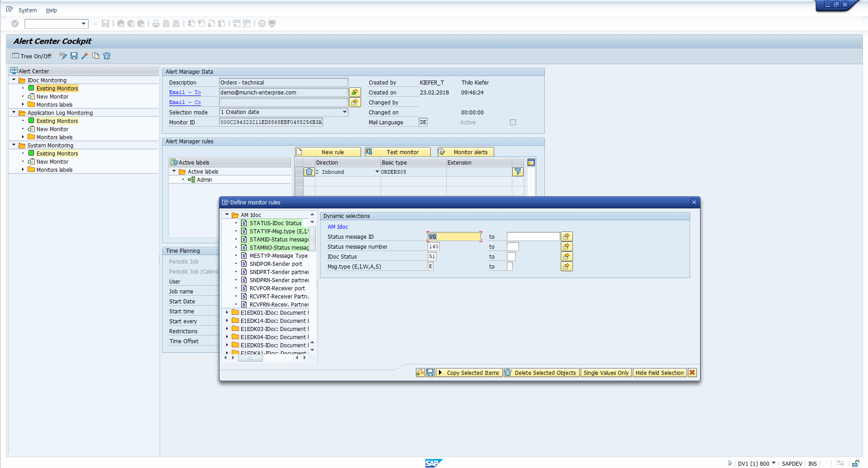This screenshot has width=868, height=468.
Task: Click Delete Selected Objects button
Action: (x=541, y=373)
